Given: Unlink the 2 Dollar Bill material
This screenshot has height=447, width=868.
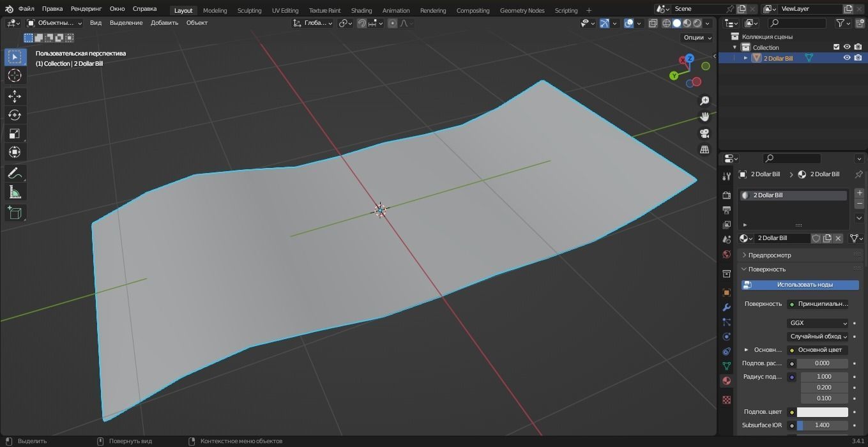Looking at the screenshot, I should (x=838, y=238).
